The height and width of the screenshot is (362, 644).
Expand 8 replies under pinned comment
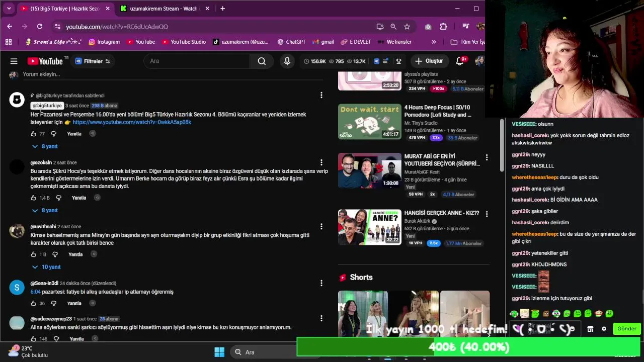pos(45,146)
